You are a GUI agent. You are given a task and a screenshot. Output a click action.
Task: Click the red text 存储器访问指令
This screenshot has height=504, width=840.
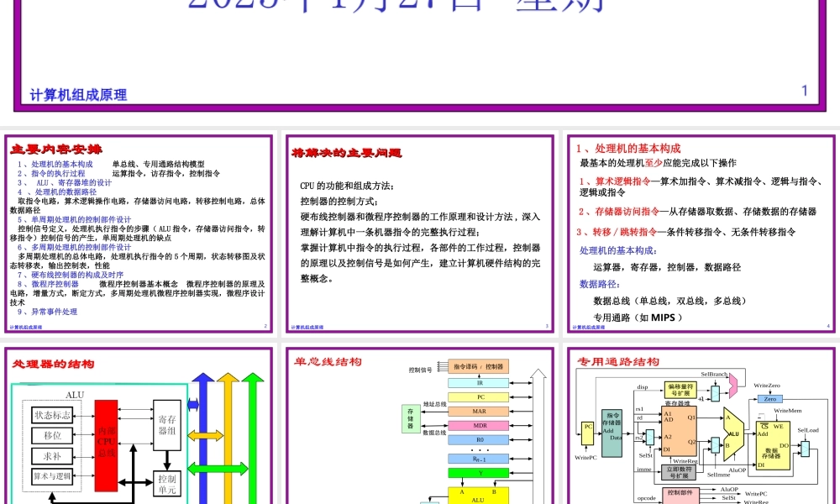pyautogui.click(x=627, y=212)
